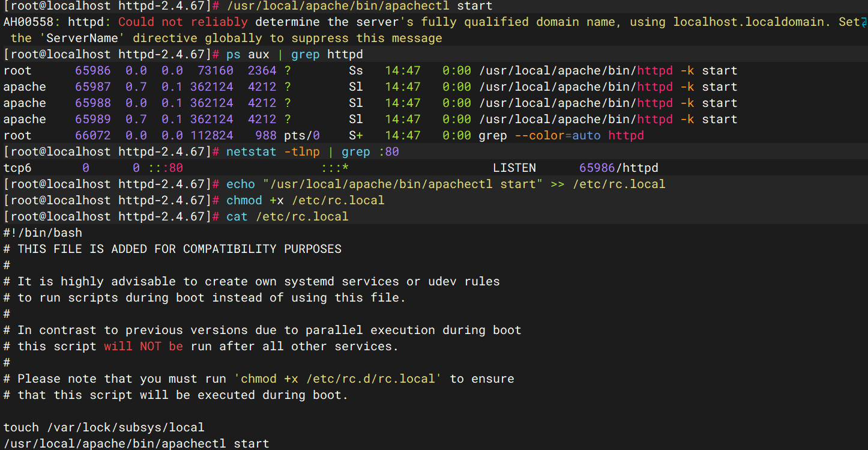868x450 pixels.
Task: Click line 'to run scripts during boot instead'
Action: coord(205,298)
